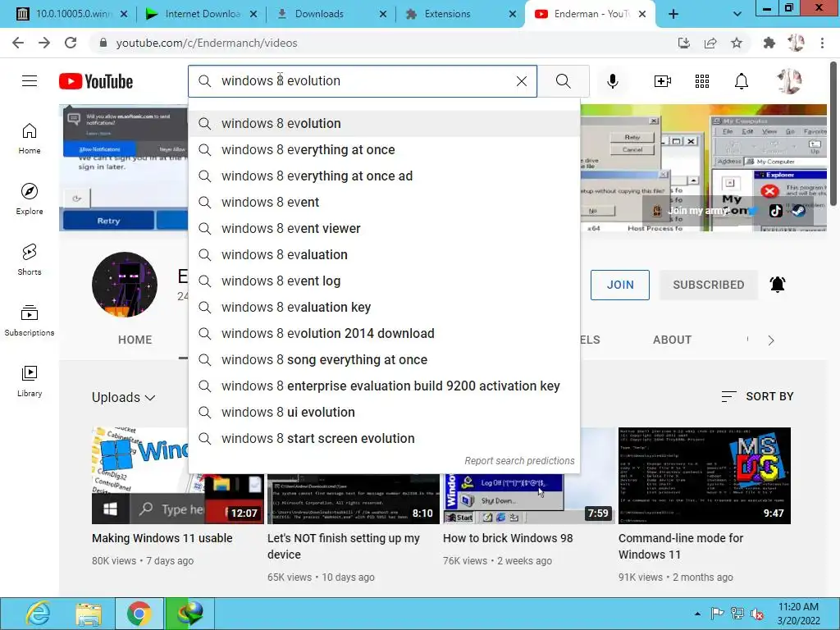
Task: Open the channel HOME tab
Action: click(x=135, y=340)
